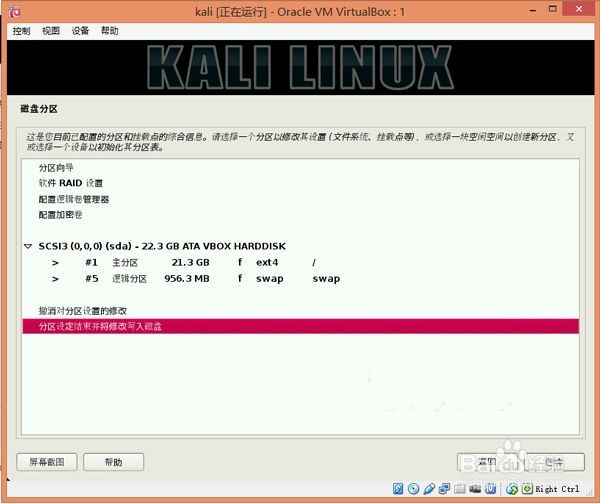600x504 pixels.
Task: Expand the #1 主分区 partition arrow
Action: click(55, 263)
